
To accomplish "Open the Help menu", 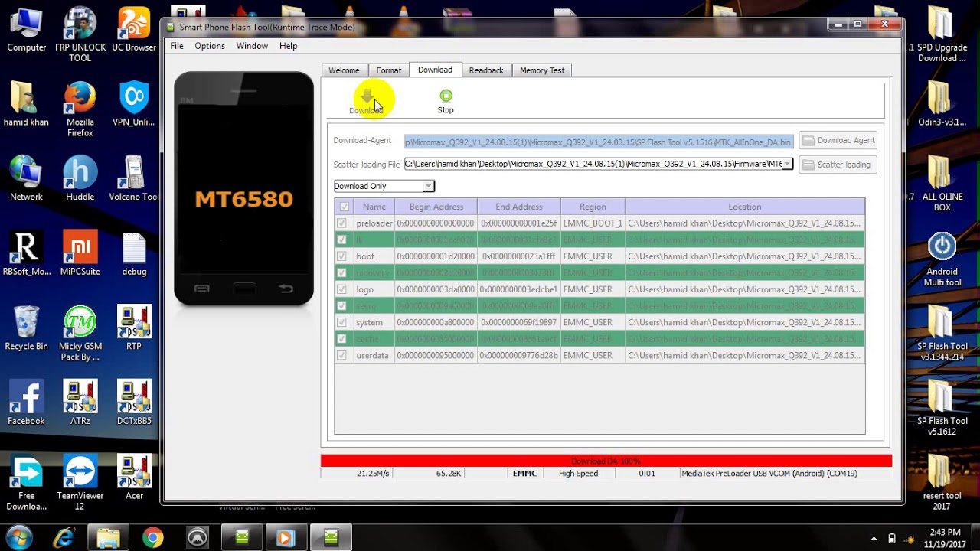I will (x=289, y=46).
